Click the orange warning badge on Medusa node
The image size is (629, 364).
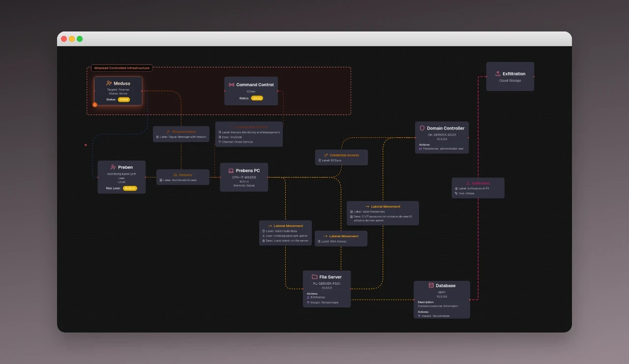(95, 104)
